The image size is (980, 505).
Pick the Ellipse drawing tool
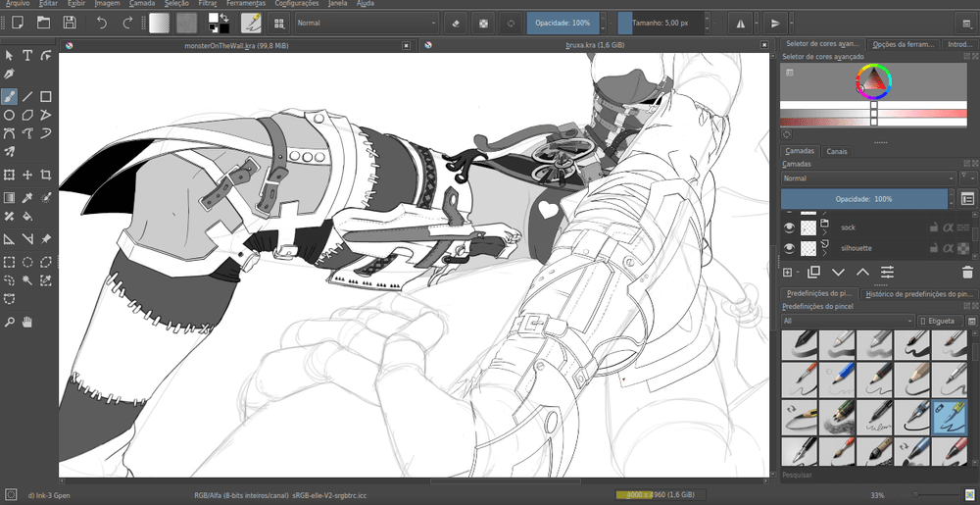pos(9,115)
